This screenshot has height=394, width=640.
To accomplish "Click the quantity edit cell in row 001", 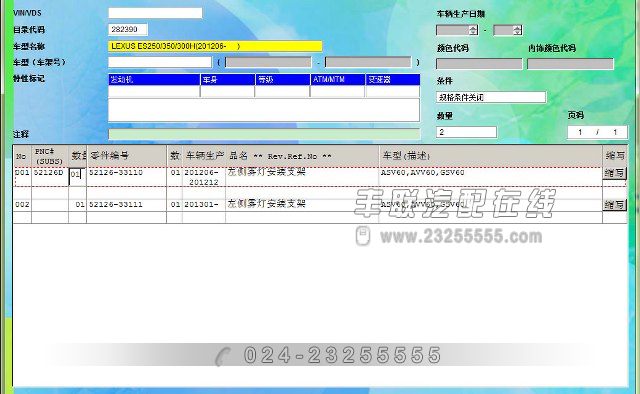I will point(77,176).
